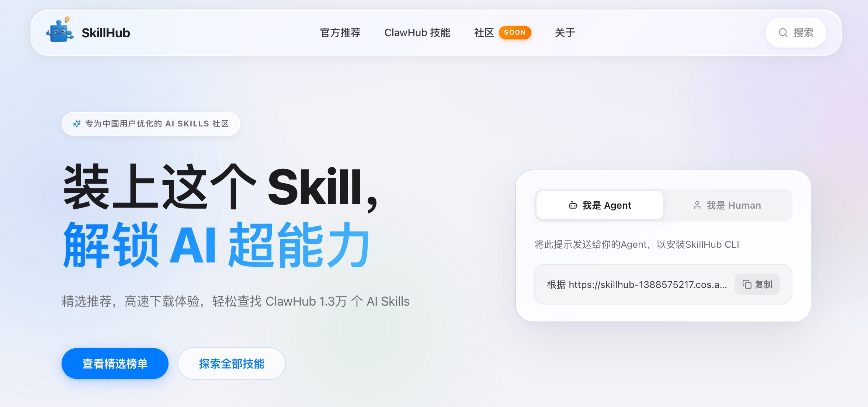Image resolution: width=868 pixels, height=407 pixels.
Task: Click the orange SOON badge
Action: [515, 32]
